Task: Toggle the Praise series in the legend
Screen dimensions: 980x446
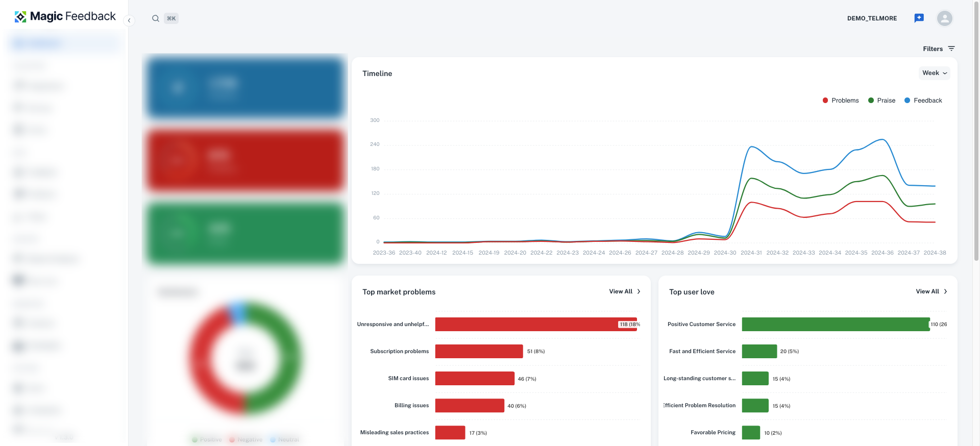Action: click(x=881, y=101)
